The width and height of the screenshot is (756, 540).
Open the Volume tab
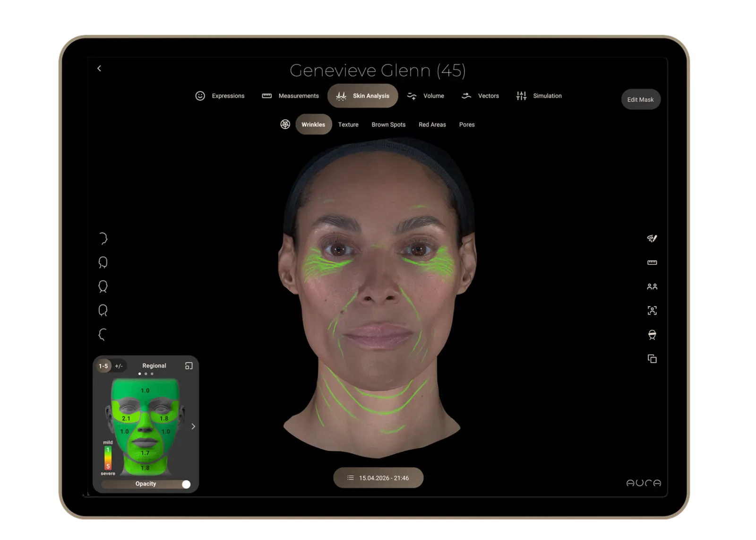[x=426, y=96]
